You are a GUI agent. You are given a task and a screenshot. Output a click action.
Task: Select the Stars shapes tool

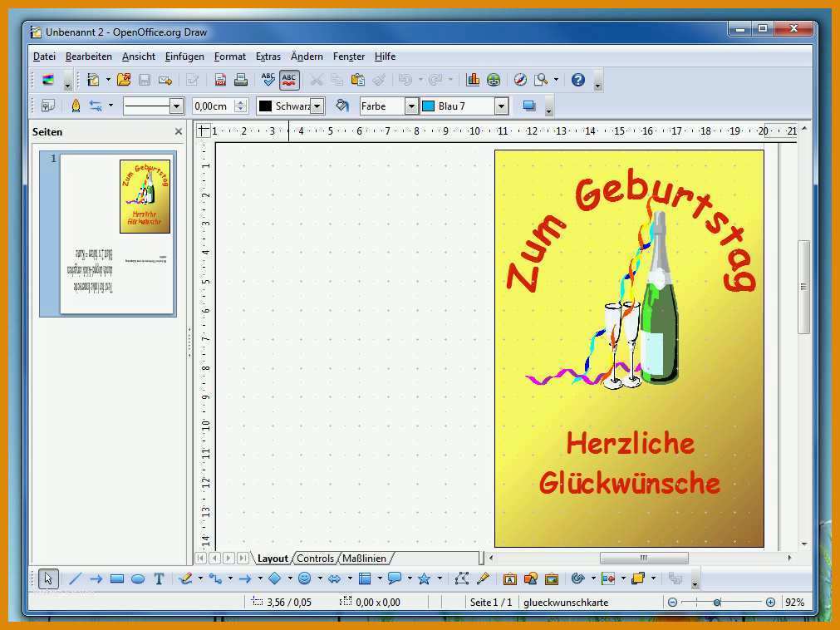click(x=424, y=578)
